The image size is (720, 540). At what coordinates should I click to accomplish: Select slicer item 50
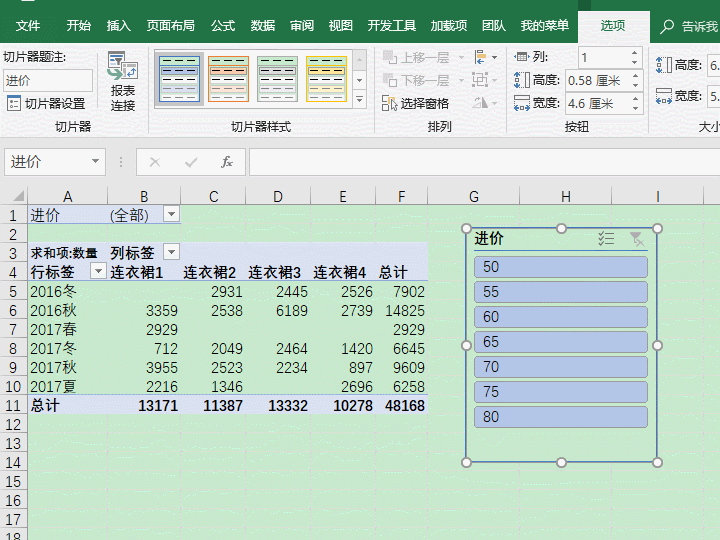click(560, 267)
